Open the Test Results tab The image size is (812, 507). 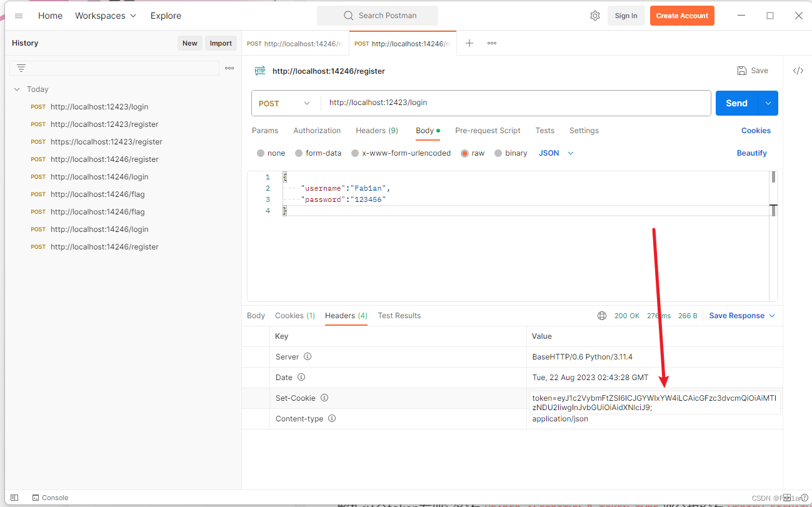point(399,316)
